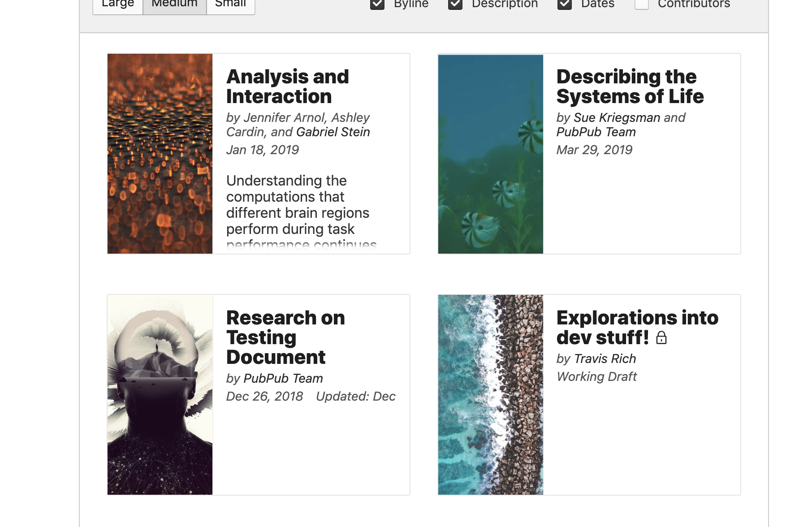812x527 pixels.
Task: Toggle the Byline checkbox
Action: coord(377,4)
